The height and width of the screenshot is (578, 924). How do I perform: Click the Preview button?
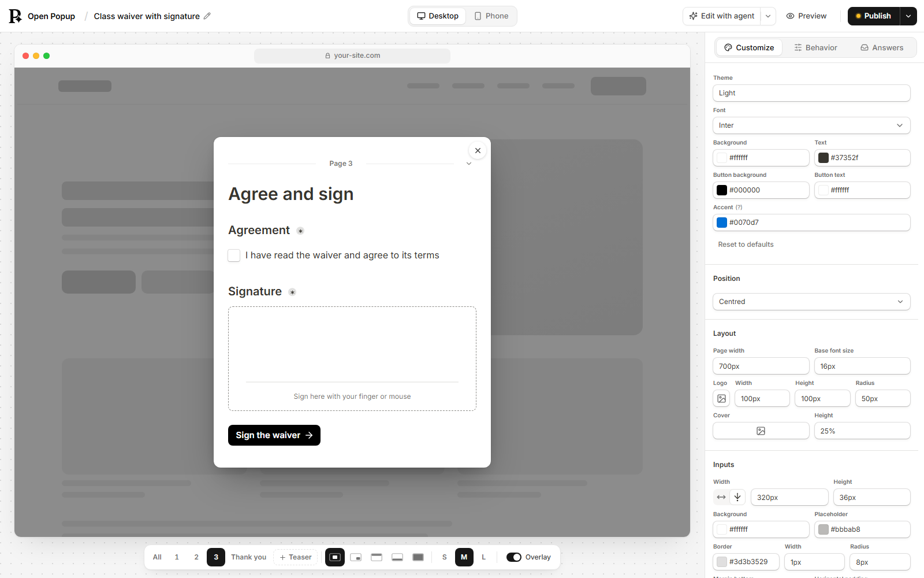806,16
